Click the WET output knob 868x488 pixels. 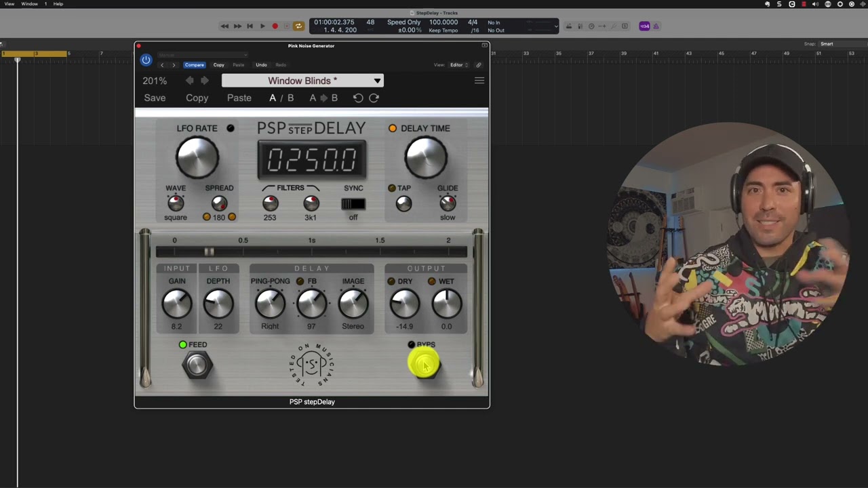tap(447, 304)
